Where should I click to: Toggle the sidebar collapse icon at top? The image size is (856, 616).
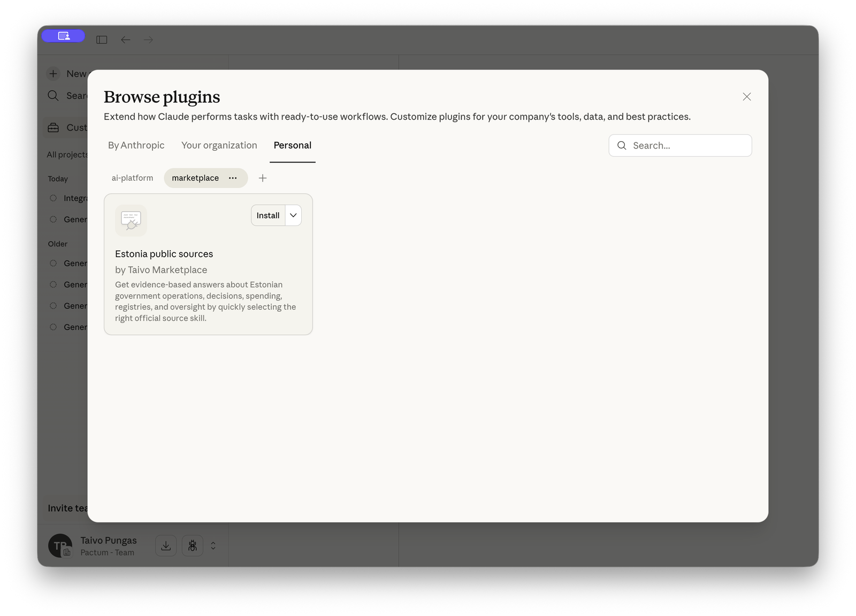tap(101, 40)
